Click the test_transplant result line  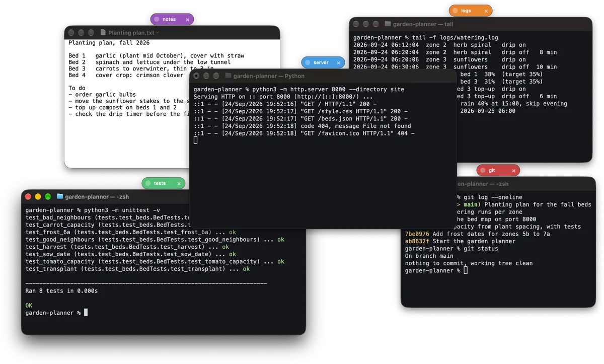[x=138, y=269]
